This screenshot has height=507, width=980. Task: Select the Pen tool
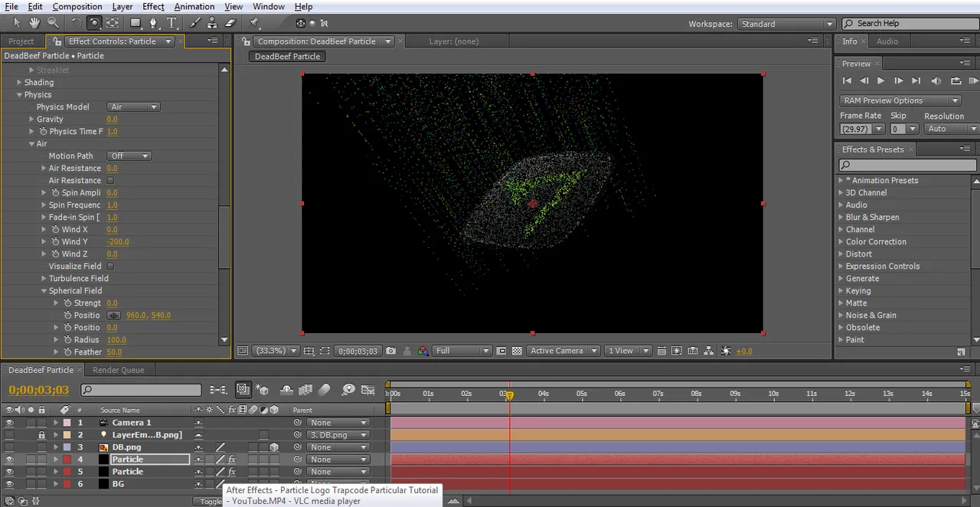154,23
